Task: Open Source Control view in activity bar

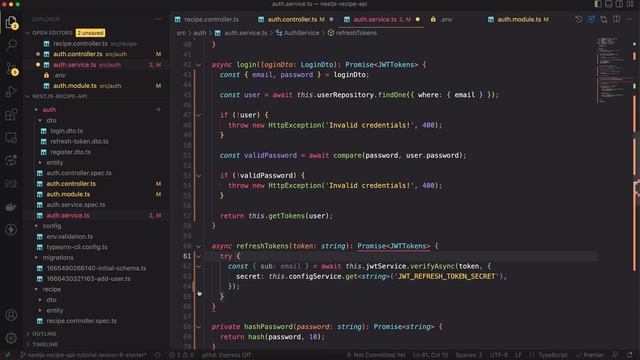Action: [11, 69]
